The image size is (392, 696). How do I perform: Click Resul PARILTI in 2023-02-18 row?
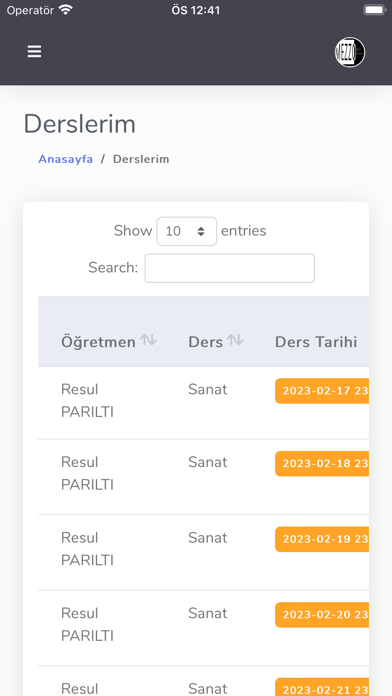[87, 473]
